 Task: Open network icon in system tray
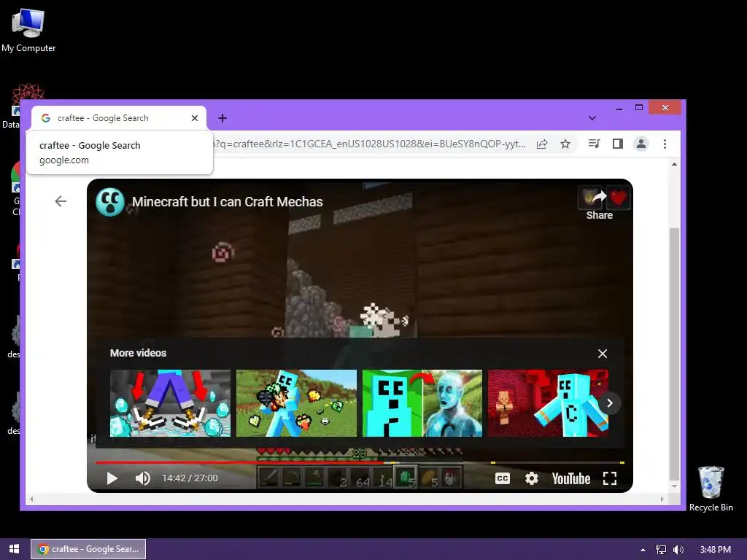(x=661, y=550)
